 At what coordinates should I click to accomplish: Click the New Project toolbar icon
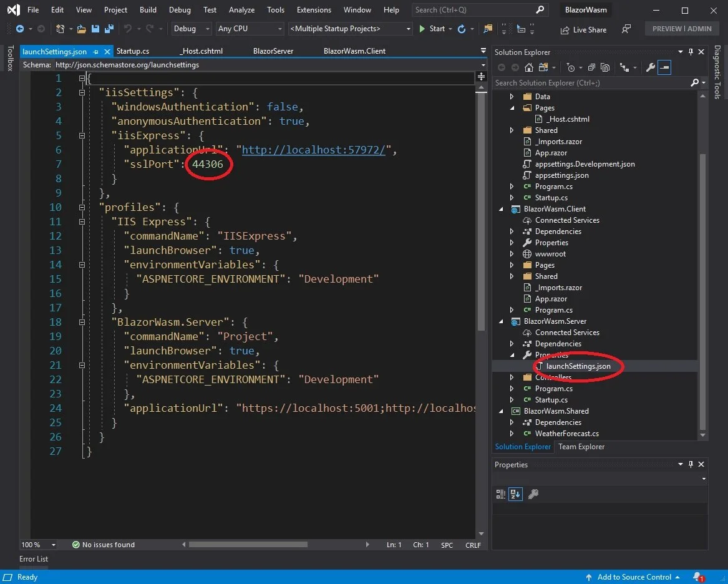[61, 29]
